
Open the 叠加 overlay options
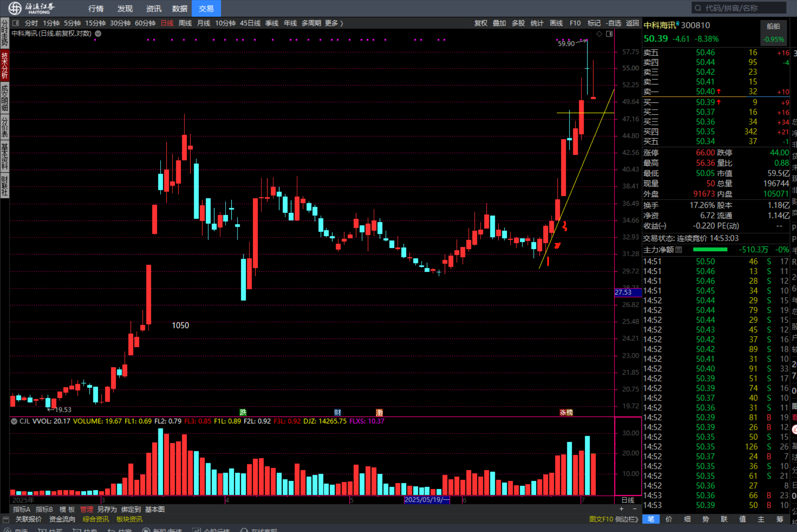(499, 23)
